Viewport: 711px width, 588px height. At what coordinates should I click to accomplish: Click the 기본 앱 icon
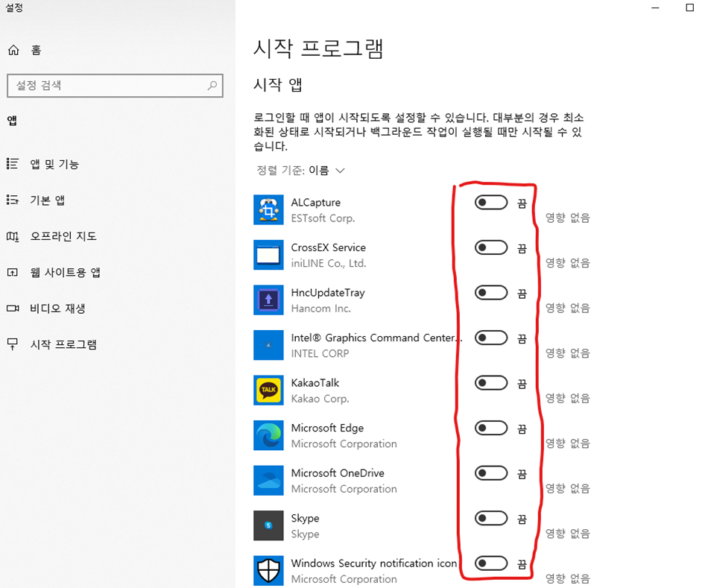(x=13, y=200)
